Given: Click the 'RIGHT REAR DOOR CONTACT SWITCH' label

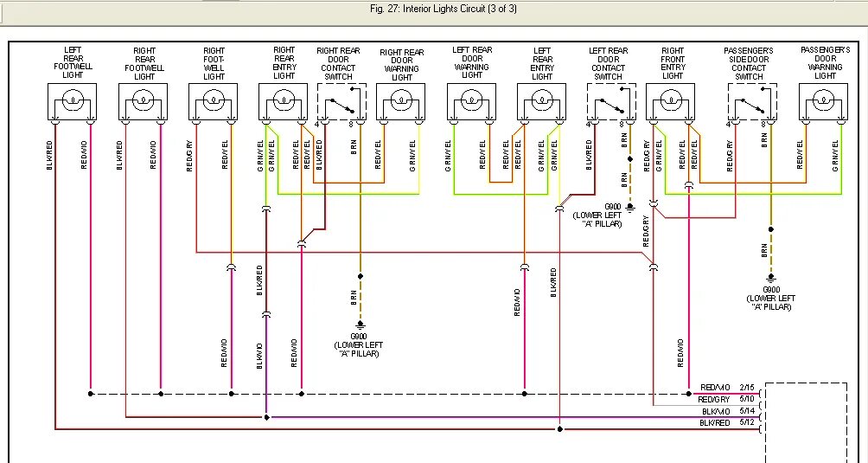Looking at the screenshot, I should pos(338,64).
